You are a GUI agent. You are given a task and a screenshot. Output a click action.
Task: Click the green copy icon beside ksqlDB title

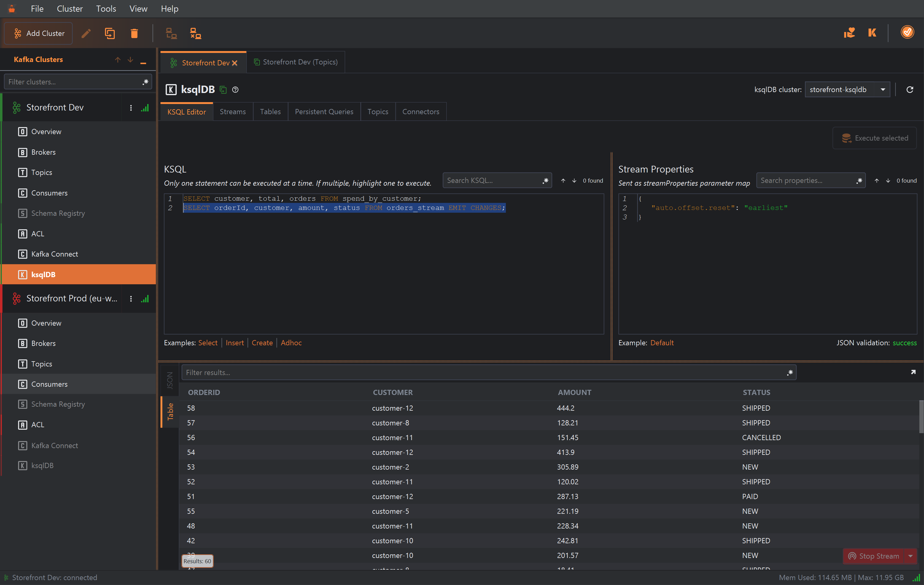223,90
